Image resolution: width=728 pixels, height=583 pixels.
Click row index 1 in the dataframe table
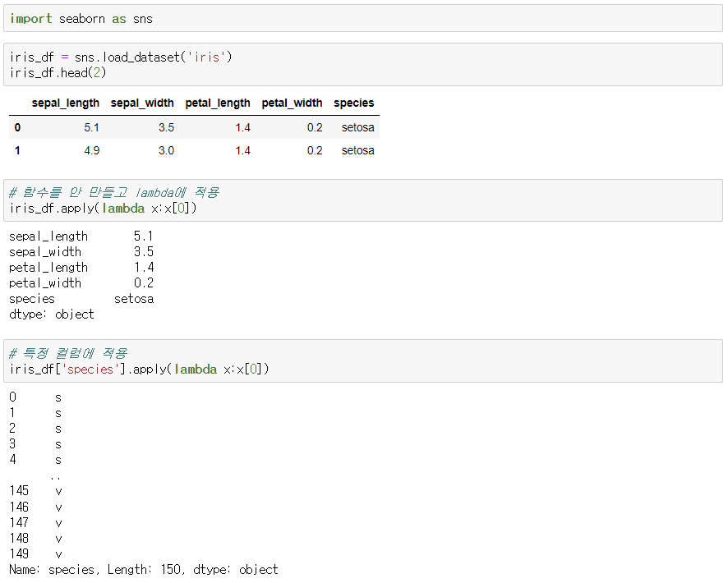(17, 151)
